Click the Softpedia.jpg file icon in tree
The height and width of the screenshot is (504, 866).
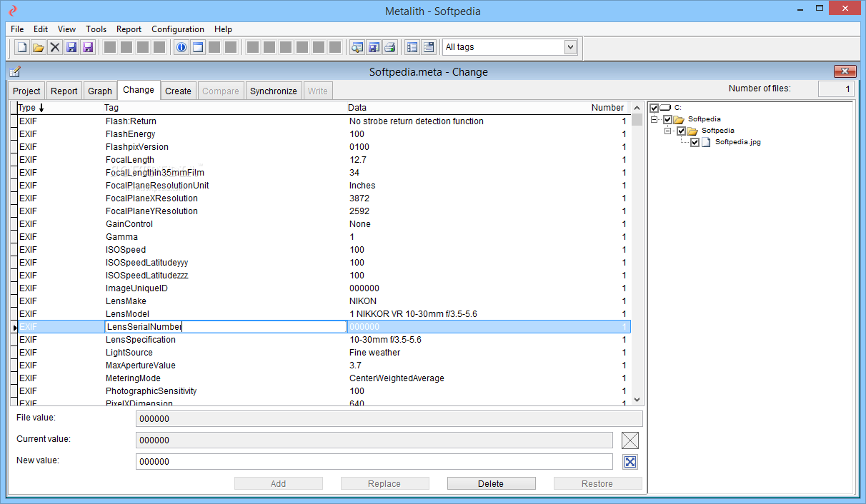707,142
